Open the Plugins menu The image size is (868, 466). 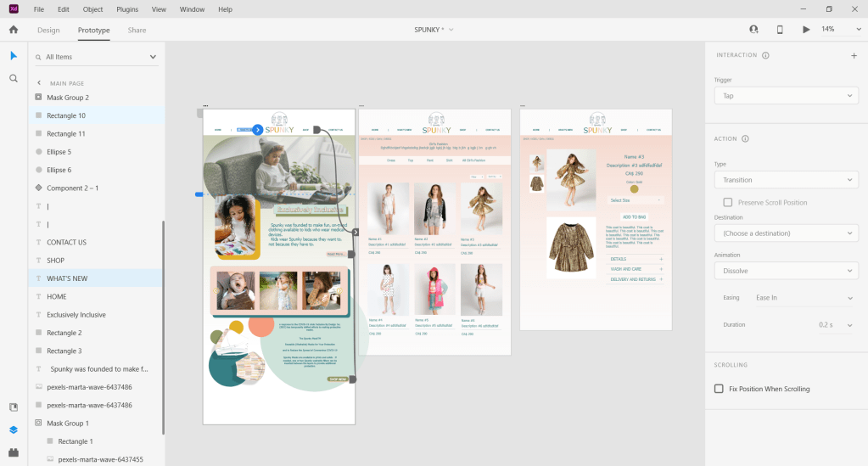tap(127, 9)
